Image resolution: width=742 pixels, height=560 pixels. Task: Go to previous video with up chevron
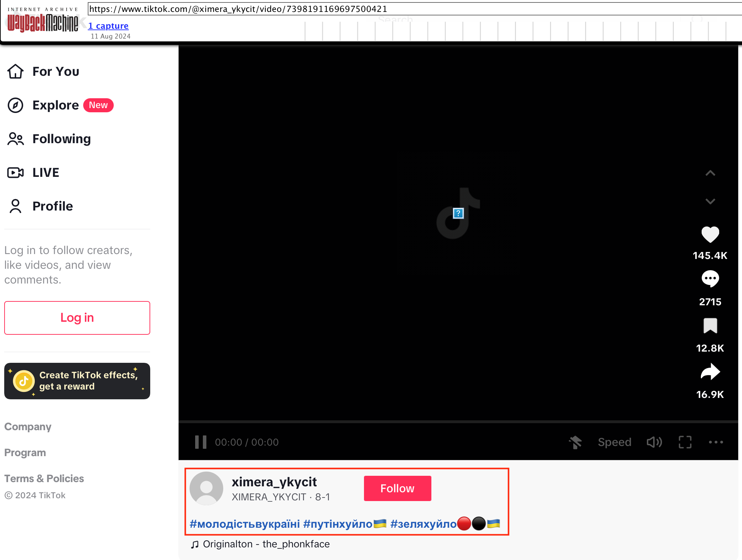710,173
